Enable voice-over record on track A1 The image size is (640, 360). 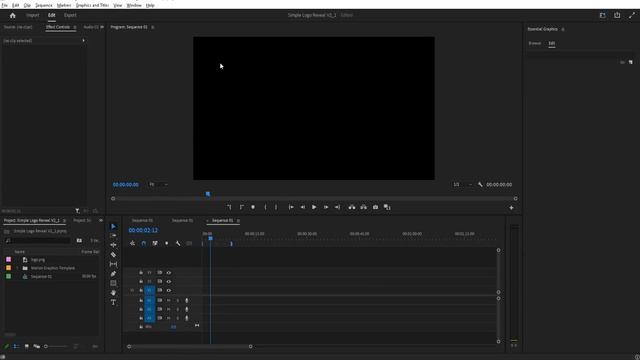click(187, 300)
